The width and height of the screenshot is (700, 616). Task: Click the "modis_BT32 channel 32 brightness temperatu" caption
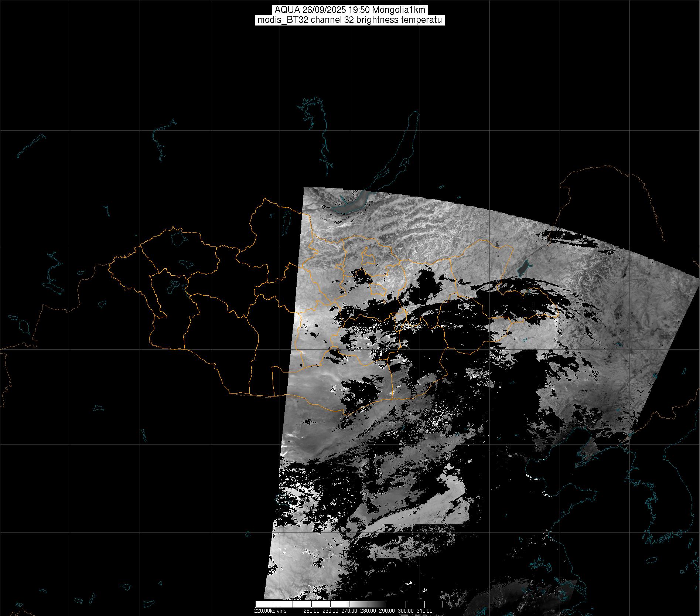[350, 20]
